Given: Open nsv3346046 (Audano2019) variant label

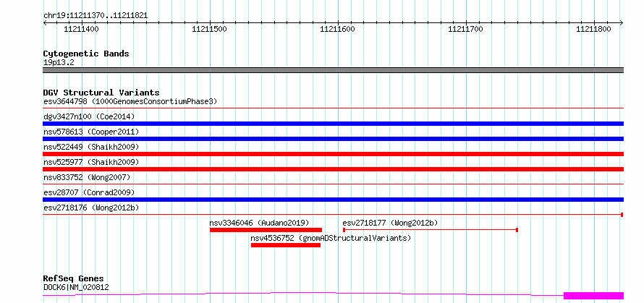Looking at the screenshot, I should click(x=259, y=223).
